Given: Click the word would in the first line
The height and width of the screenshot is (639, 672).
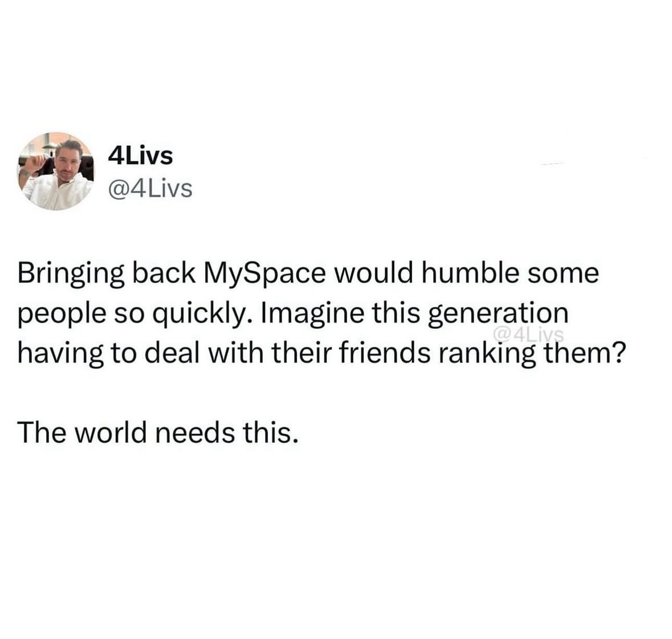Looking at the screenshot, I should coord(373,273).
